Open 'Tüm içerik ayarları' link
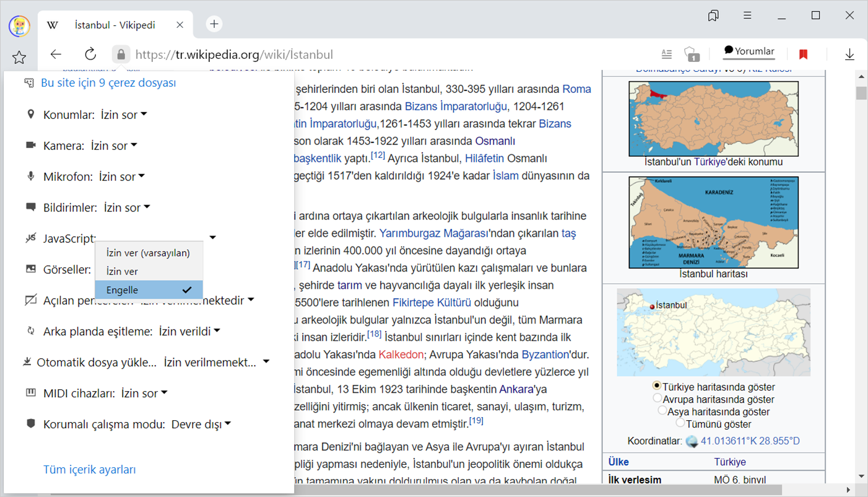The image size is (868, 497). coord(90,470)
